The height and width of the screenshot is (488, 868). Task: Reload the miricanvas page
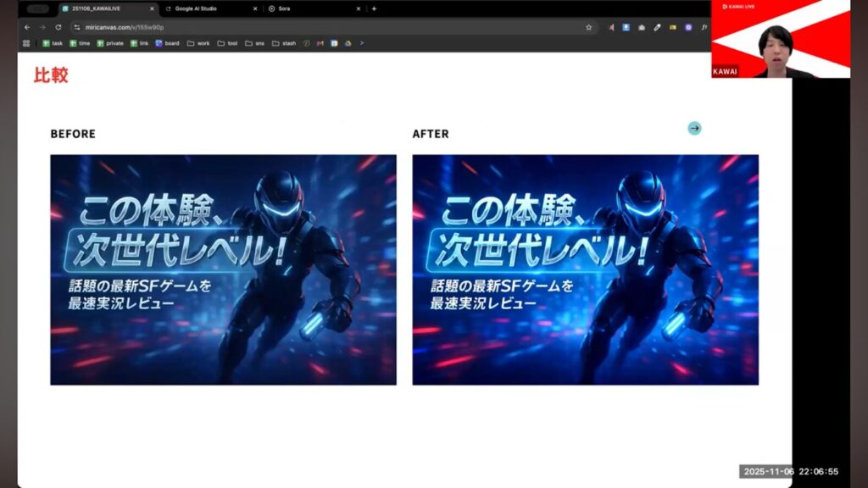58,27
